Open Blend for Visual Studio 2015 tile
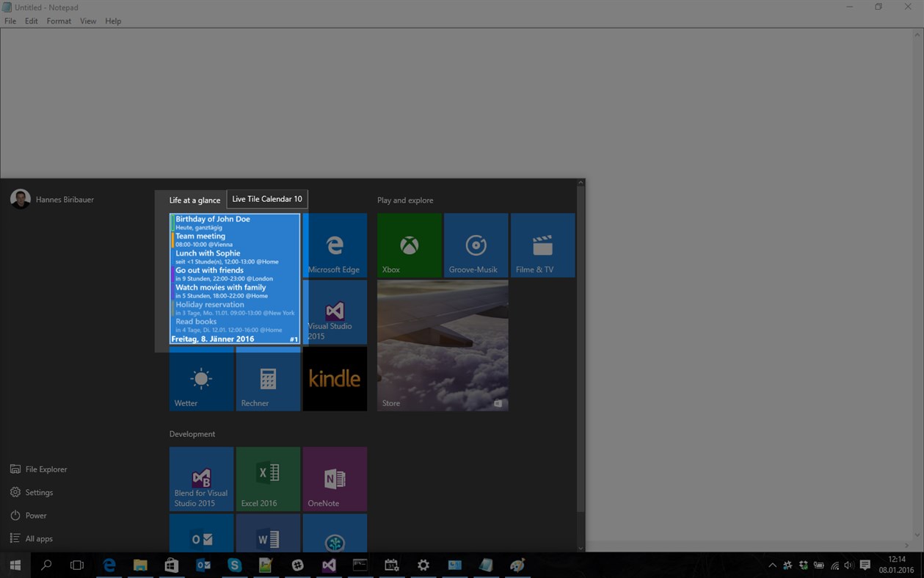The width and height of the screenshot is (924, 578). 201,479
